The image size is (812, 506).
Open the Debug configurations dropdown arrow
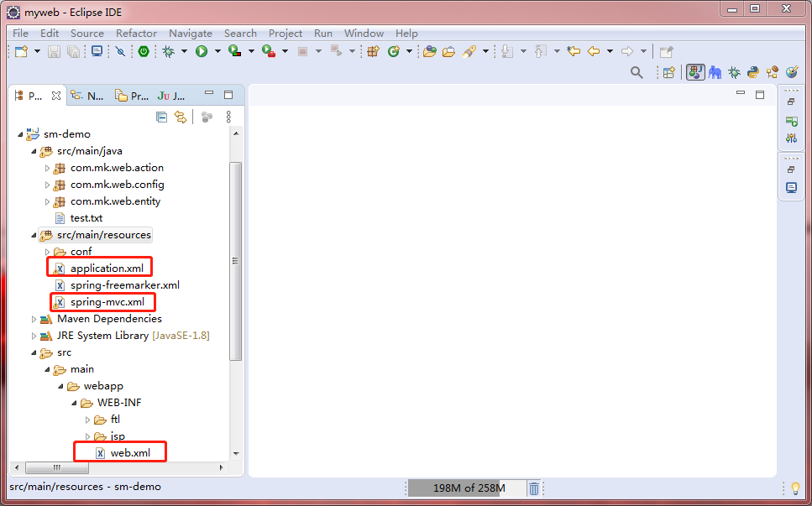pyautogui.click(x=184, y=51)
